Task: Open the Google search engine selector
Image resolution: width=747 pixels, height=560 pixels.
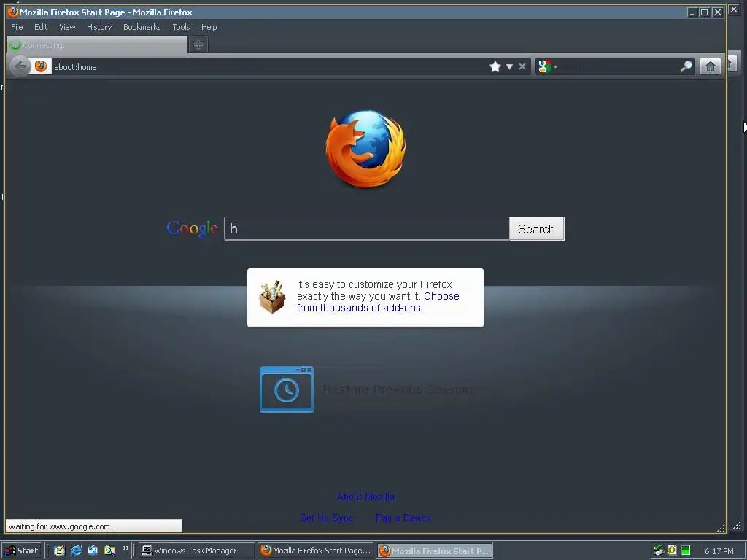Action: pos(547,66)
